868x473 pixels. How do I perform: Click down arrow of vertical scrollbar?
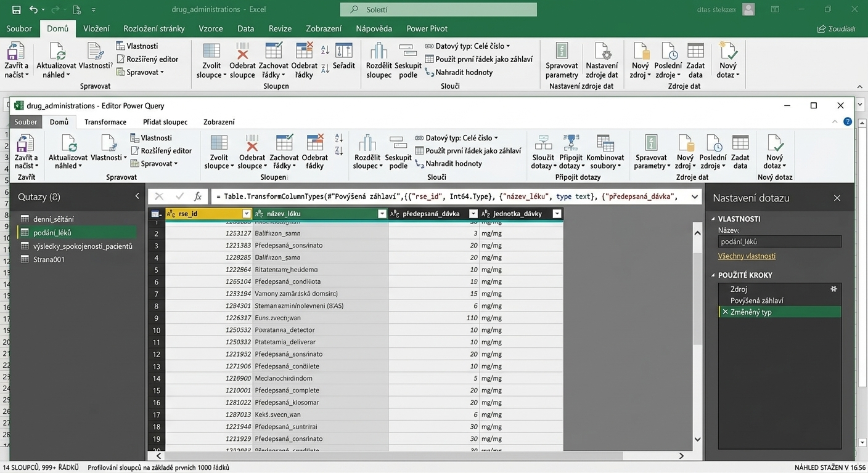697,439
